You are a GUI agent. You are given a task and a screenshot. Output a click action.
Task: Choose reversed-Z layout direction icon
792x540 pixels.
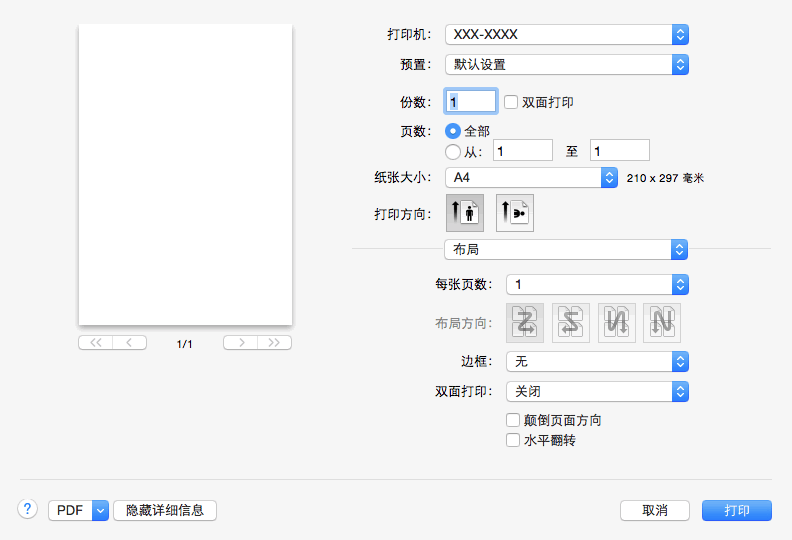(571, 323)
